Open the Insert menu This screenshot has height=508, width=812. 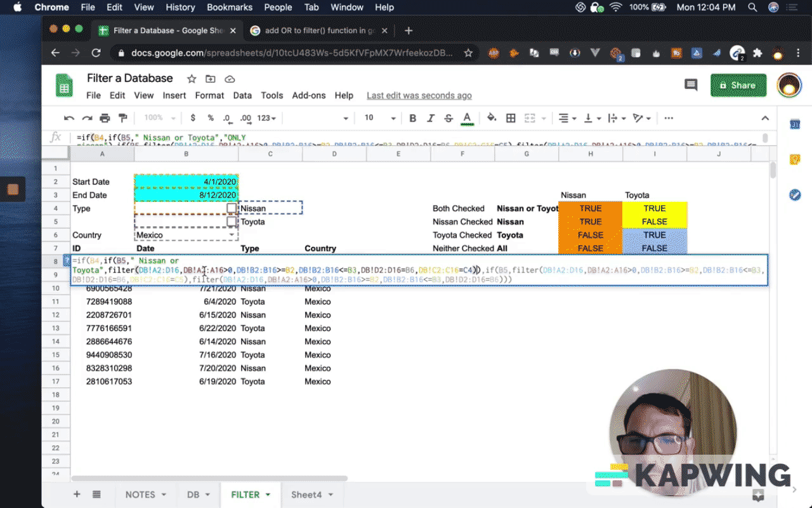click(174, 95)
